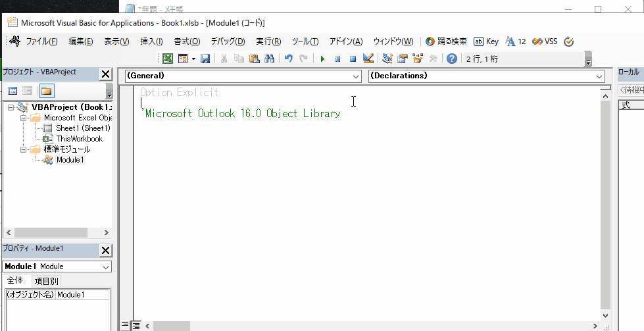Click right arrow of project pane scrollbar
644x331 pixels.
click(106, 232)
